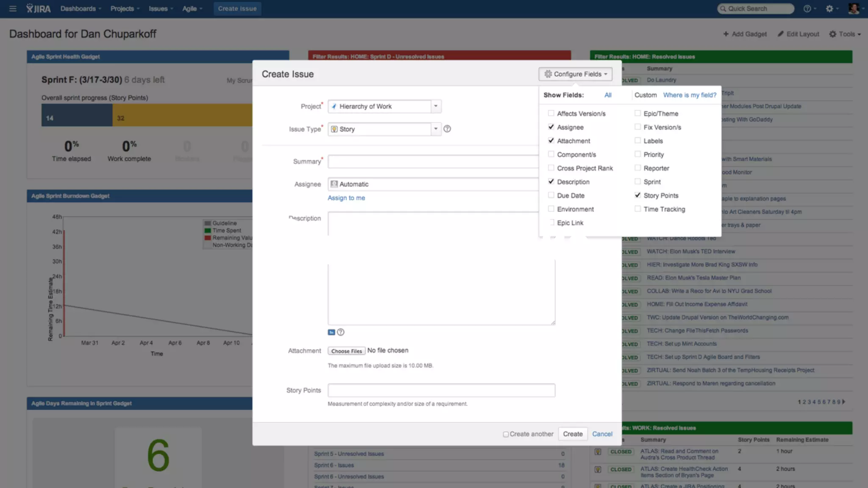Open the help question mark menu
Viewport: 868px width, 488px height.
[x=807, y=8]
